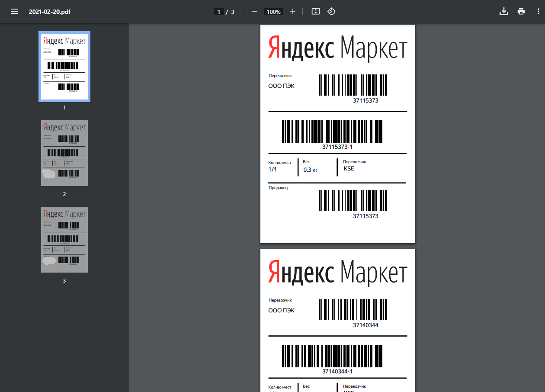The width and height of the screenshot is (545, 392).
Task: Select the 0.3 кг weight text
Action: coord(311,170)
